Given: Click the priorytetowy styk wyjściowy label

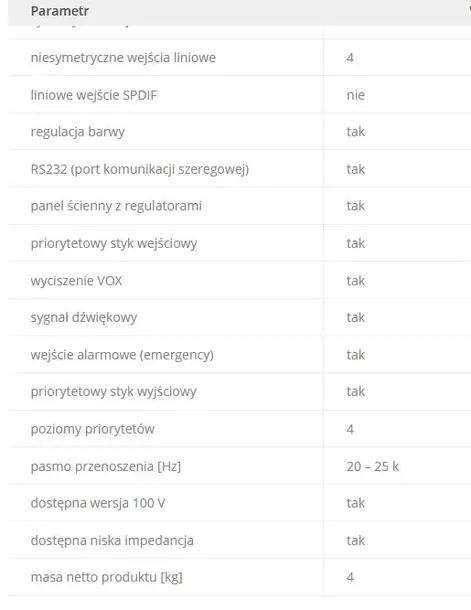Looking at the screenshot, I should click(x=114, y=391).
